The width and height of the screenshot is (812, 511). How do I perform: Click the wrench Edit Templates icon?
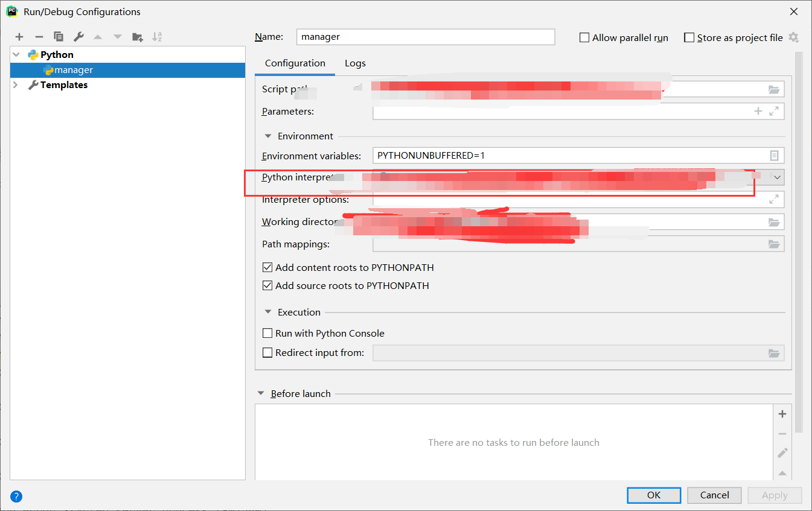click(78, 37)
